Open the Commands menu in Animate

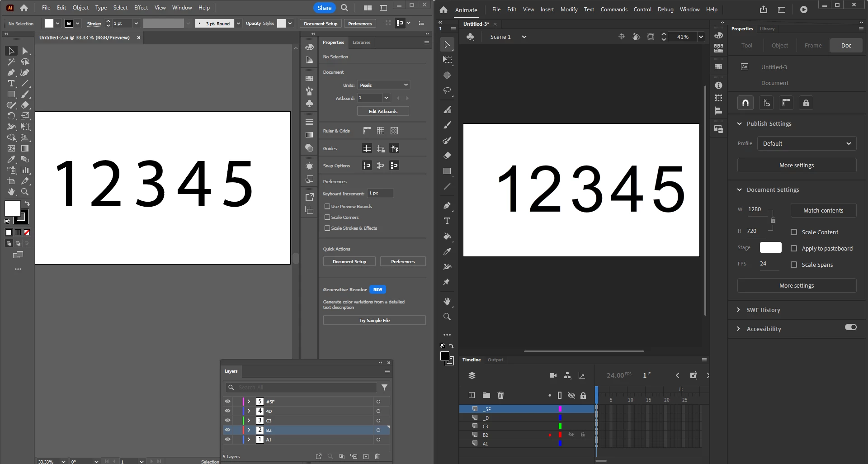tap(614, 9)
